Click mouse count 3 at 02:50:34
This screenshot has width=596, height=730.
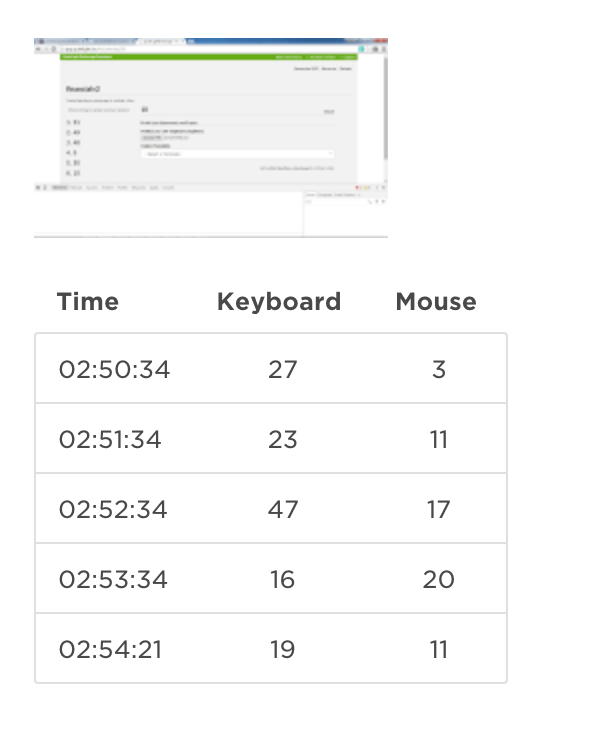pos(439,370)
